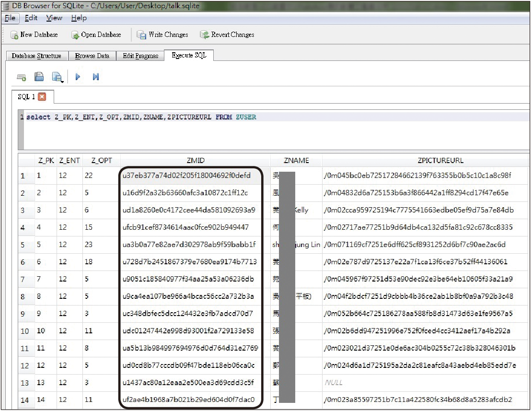Viewport: 532px width, 412px height.
Task: Open the Edit menu
Action: pos(31,18)
